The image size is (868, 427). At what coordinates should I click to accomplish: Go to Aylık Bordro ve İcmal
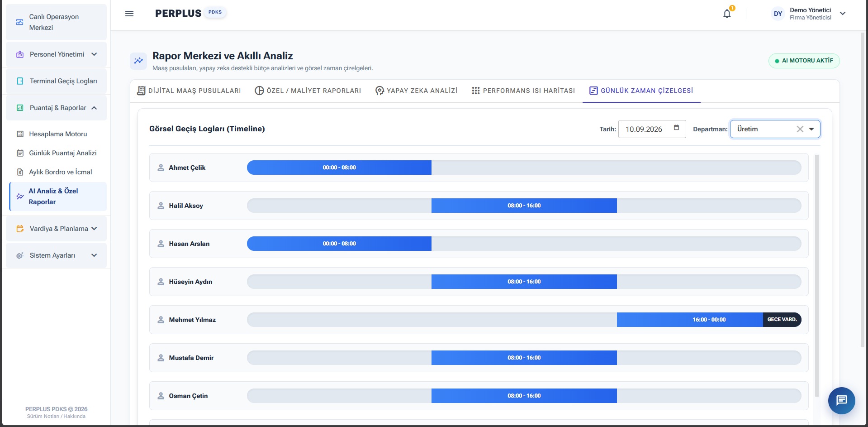[58, 172]
